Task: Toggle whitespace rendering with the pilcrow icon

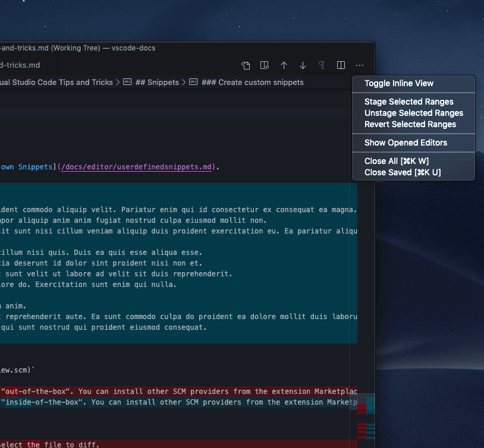Action: click(322, 65)
